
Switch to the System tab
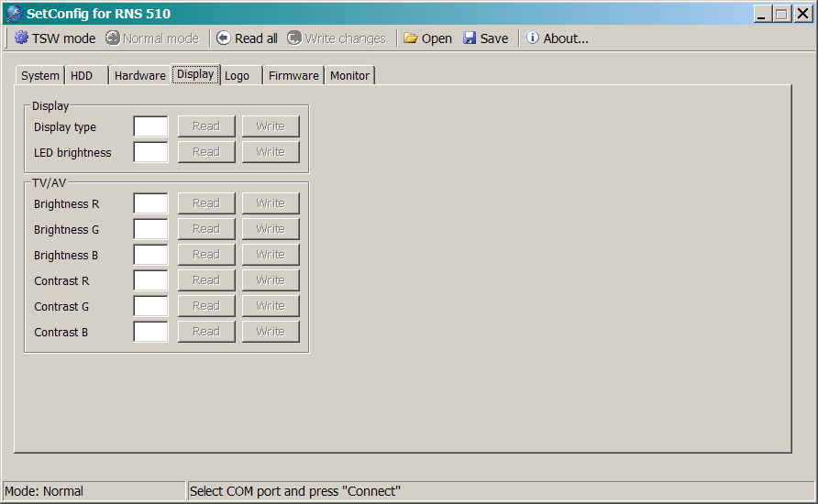(x=40, y=75)
